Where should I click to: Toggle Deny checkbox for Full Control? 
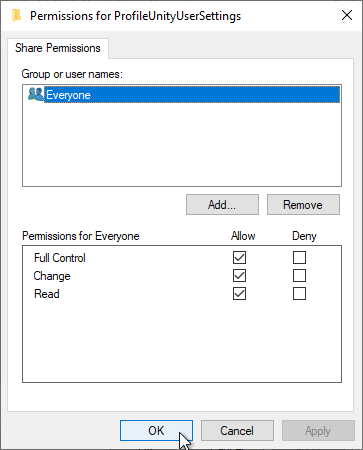click(x=299, y=258)
